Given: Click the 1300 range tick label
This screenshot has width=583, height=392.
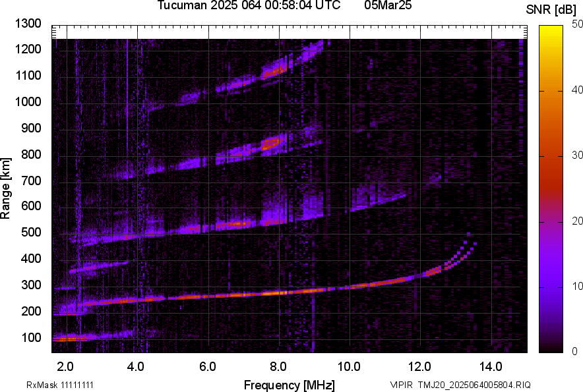Looking at the screenshot, I should (29, 24).
